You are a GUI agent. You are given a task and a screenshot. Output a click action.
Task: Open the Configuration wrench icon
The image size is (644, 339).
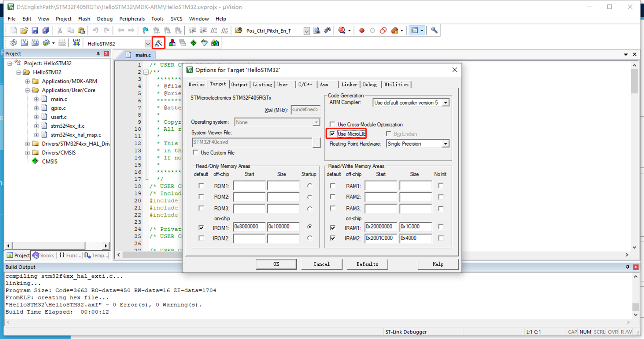(x=434, y=30)
